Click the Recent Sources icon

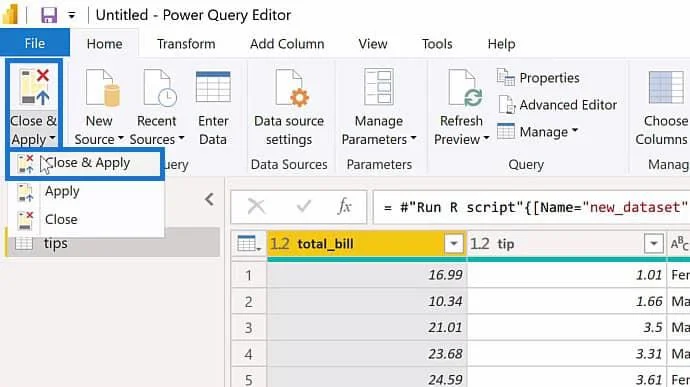[160, 88]
